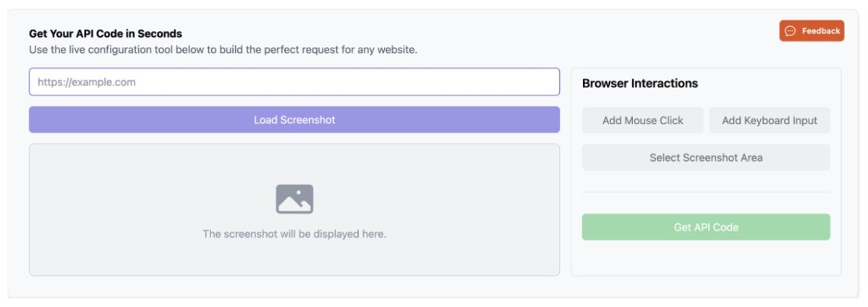Choose Select Screenshot Area
Screen dimensions: 868x307
point(706,157)
